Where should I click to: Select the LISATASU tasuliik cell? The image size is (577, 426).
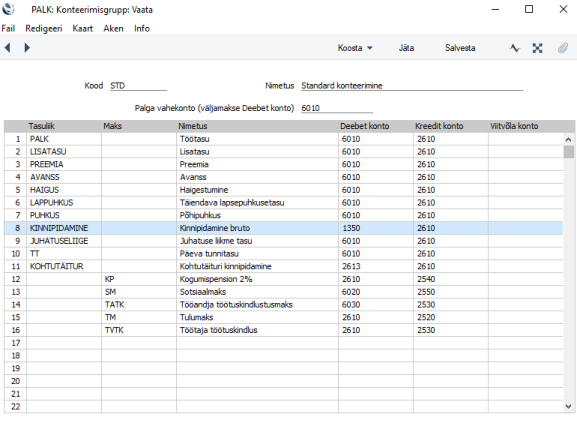(64, 152)
